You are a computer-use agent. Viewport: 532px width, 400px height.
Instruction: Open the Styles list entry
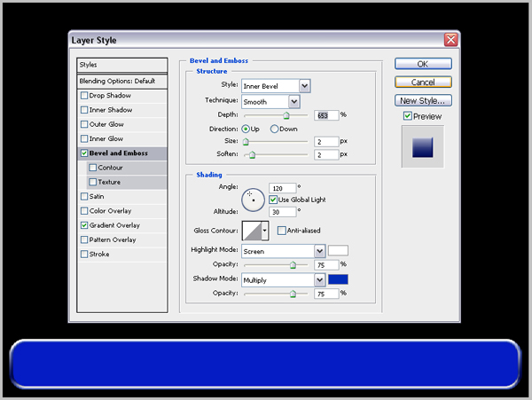122,65
